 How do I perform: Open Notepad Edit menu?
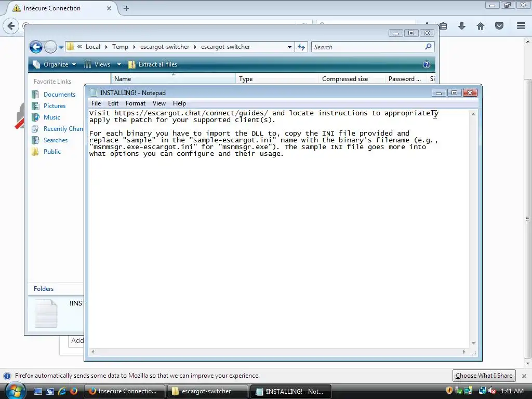(113, 103)
